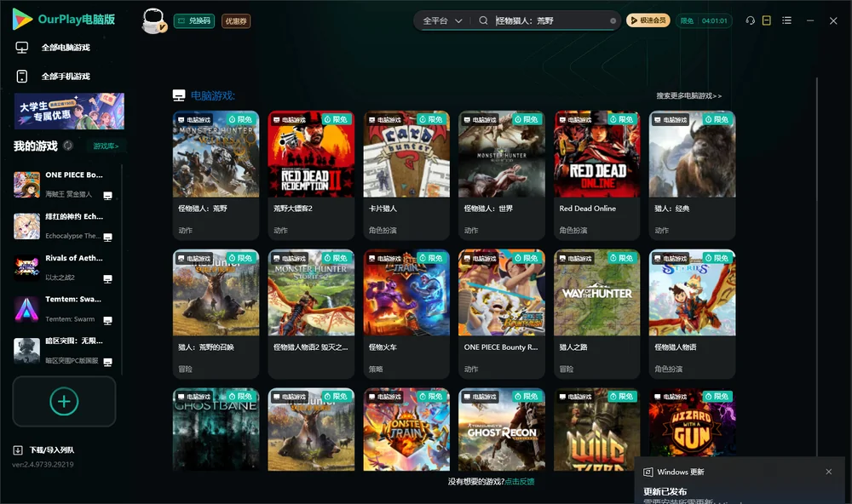Viewport: 852px width, 504px height.
Task: Click the PC icon on 暗区突围PC版国服 row
Action: 107,363
